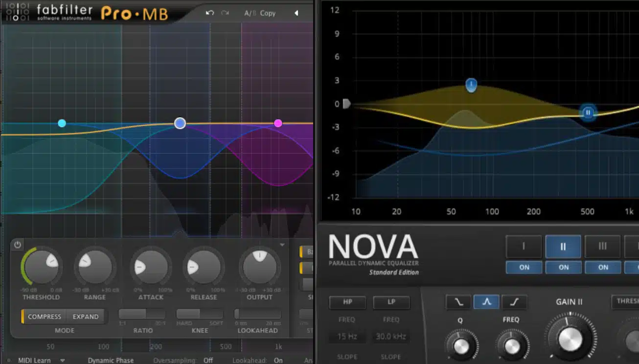
Task: Toggle the ON button under band II
Action: coord(564,267)
